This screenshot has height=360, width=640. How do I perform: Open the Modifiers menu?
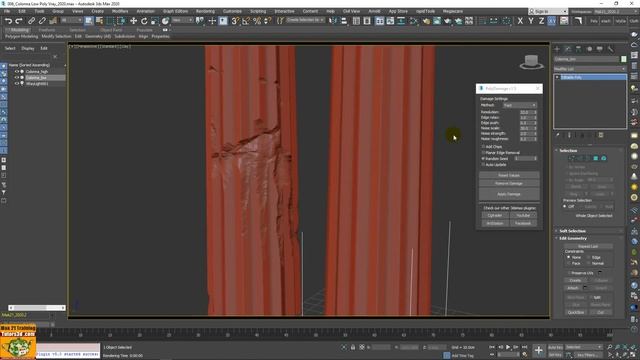tap(120, 11)
